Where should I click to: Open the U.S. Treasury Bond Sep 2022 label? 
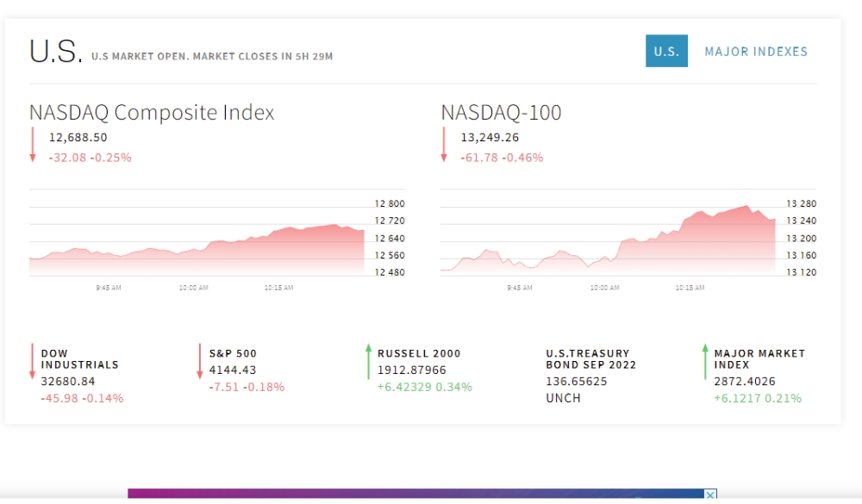tap(591, 359)
